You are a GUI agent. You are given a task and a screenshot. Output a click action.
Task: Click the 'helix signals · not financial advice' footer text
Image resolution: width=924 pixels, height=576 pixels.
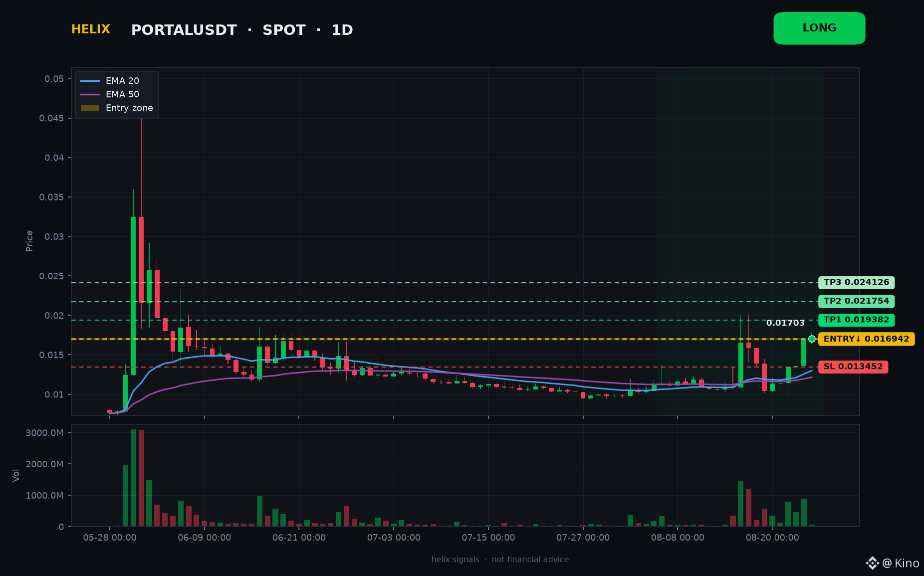tap(500, 560)
